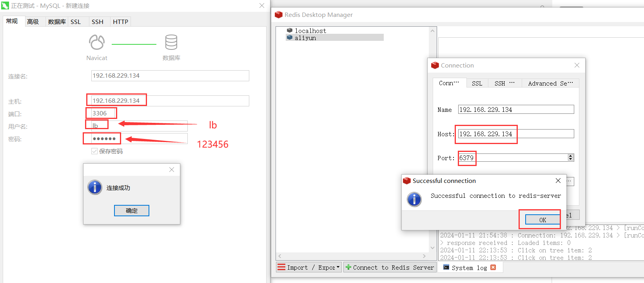Click Connect to Redis Server button
The height and width of the screenshot is (283, 644).
click(x=389, y=267)
